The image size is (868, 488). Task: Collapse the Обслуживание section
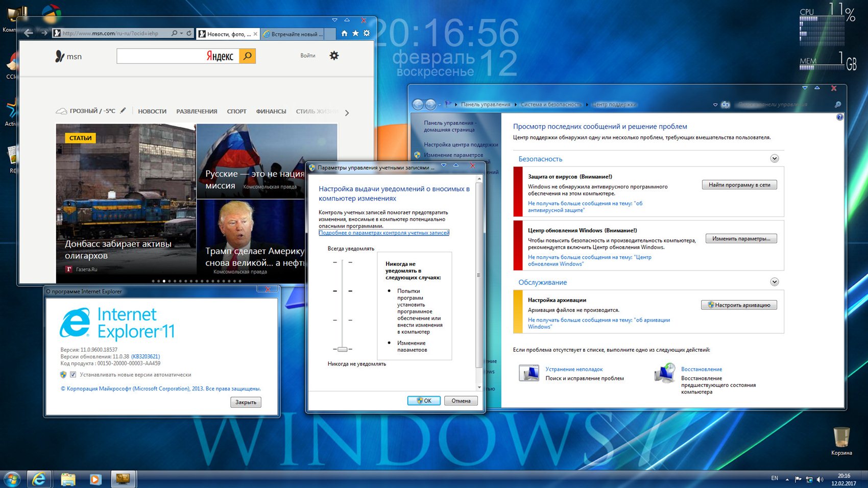(775, 282)
